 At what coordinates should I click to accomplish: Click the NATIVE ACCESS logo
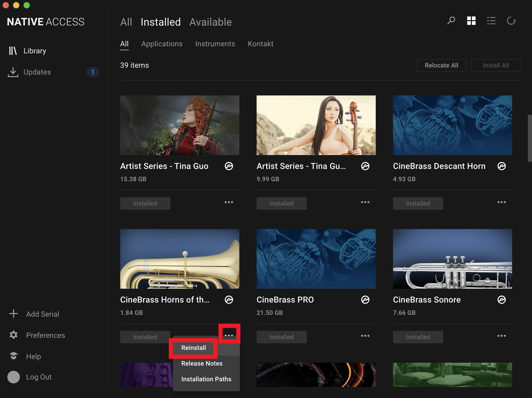(x=46, y=22)
